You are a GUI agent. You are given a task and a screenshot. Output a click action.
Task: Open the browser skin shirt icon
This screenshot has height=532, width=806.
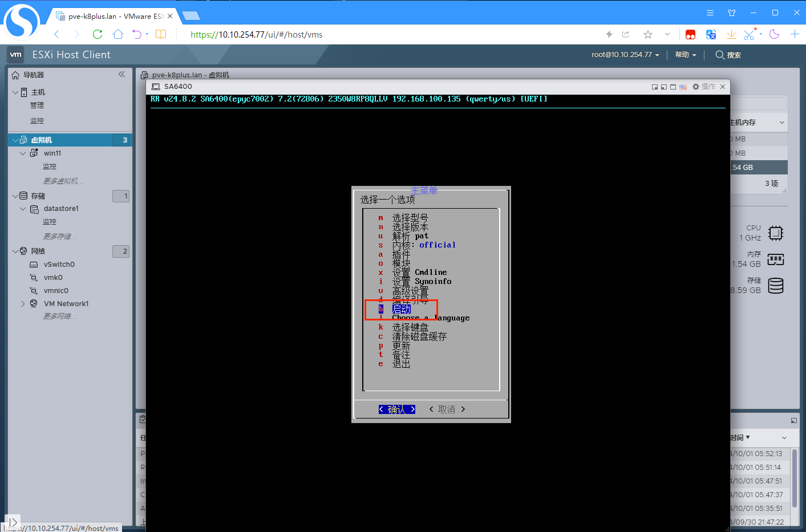coord(732,13)
